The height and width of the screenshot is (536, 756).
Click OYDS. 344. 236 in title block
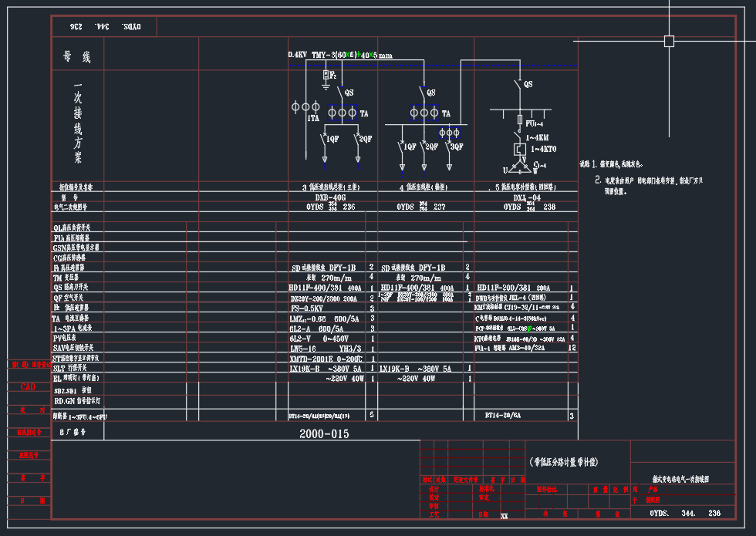pyautogui.click(x=685, y=513)
